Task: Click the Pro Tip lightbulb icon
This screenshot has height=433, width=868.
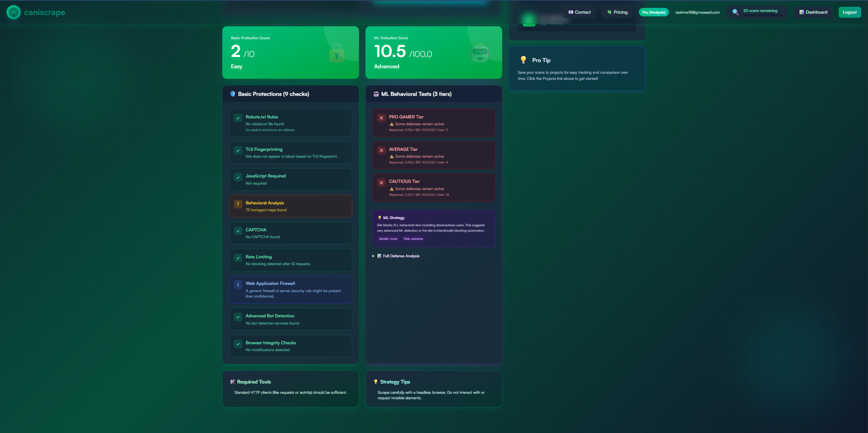Action: point(523,60)
